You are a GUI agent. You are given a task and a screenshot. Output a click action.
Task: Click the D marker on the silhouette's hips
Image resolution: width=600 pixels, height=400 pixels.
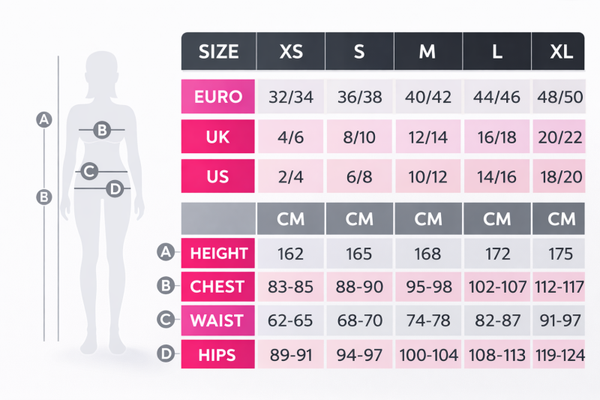[x=113, y=187]
